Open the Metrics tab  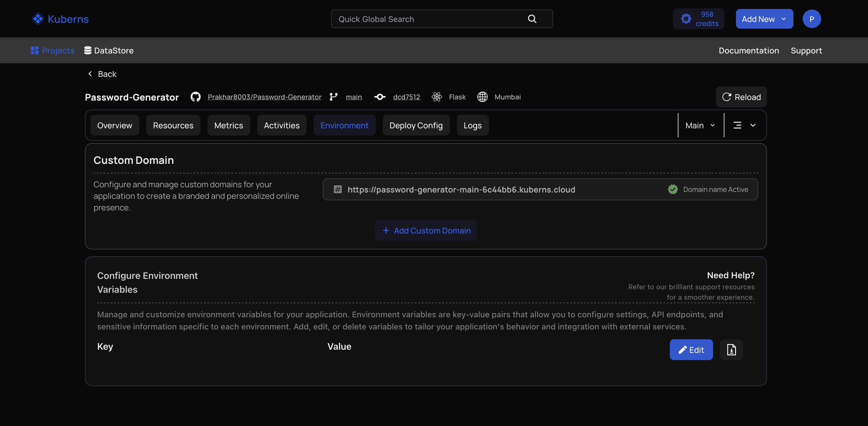tap(229, 125)
